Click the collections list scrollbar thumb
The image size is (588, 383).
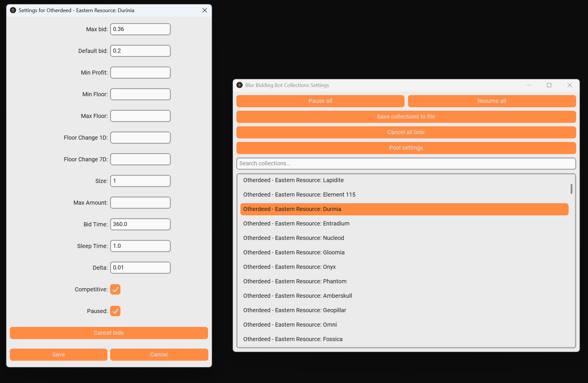coord(571,189)
